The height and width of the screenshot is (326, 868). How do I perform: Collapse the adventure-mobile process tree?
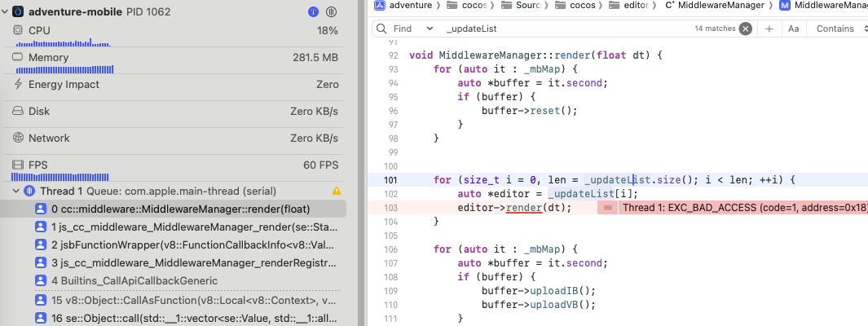(6, 11)
